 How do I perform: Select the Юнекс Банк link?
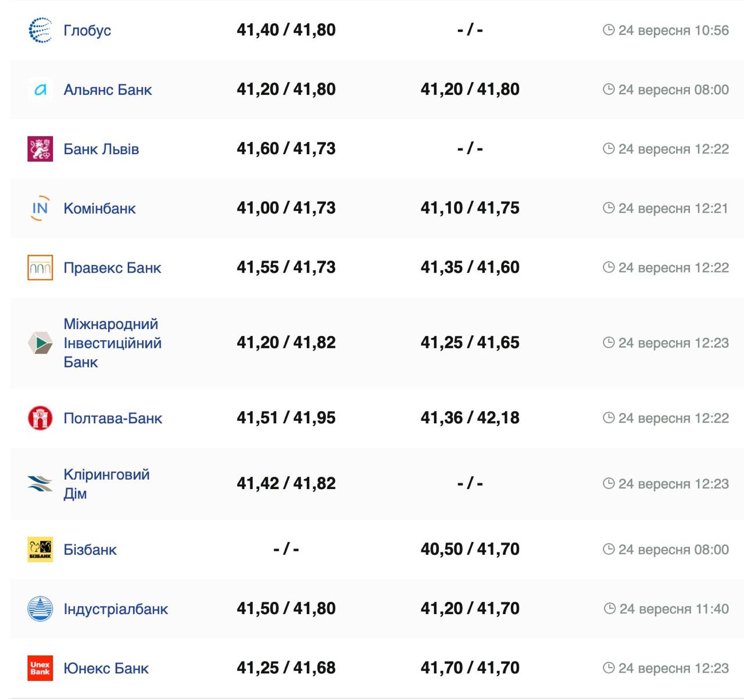(x=106, y=668)
